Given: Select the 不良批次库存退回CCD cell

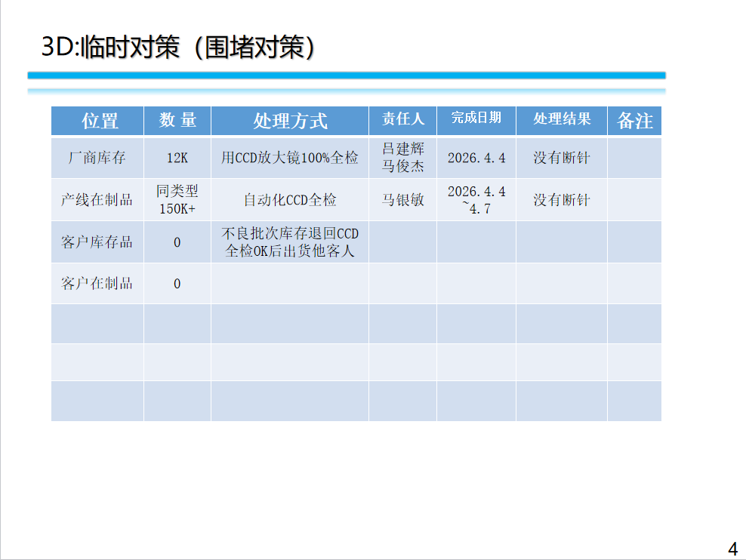Looking at the screenshot, I should coord(290,242).
